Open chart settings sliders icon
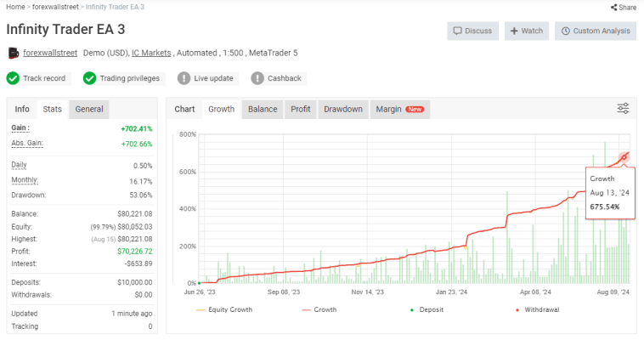644x340 pixels. pyautogui.click(x=623, y=109)
